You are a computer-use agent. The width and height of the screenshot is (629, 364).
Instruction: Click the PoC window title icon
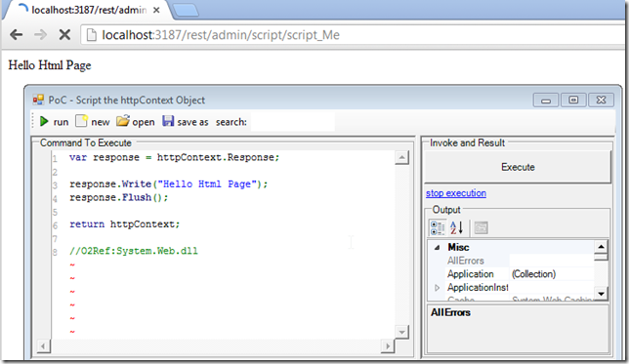[38, 100]
